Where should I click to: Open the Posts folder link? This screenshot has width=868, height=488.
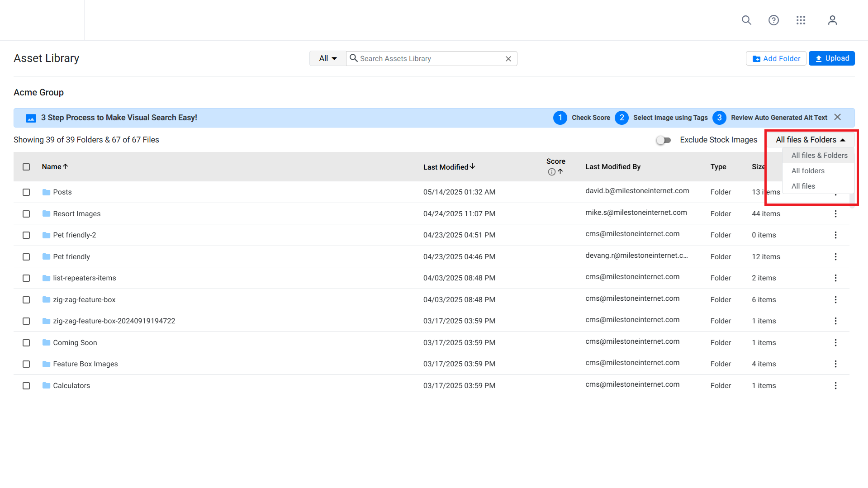click(x=62, y=192)
